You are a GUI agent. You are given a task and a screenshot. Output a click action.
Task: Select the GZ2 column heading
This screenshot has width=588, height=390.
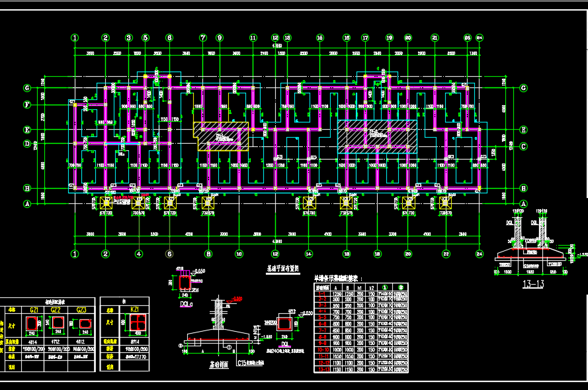(56, 310)
